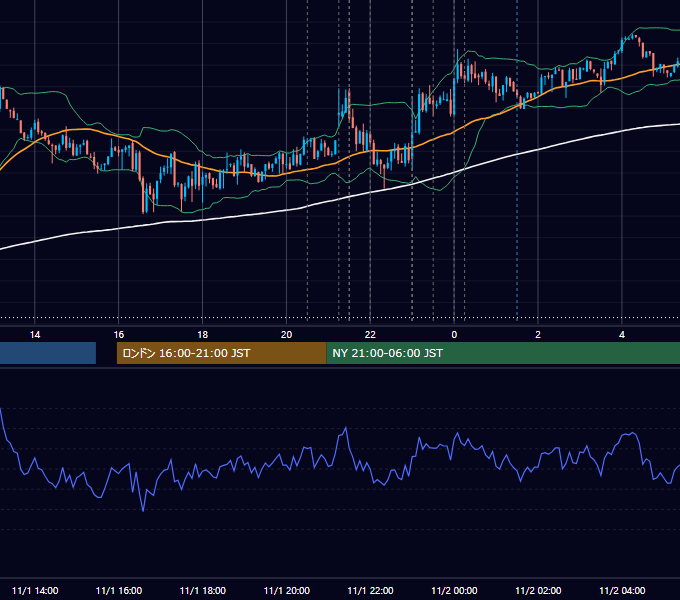
Task: Click the NY 21:00-06:00 JST session bar
Action: (503, 353)
